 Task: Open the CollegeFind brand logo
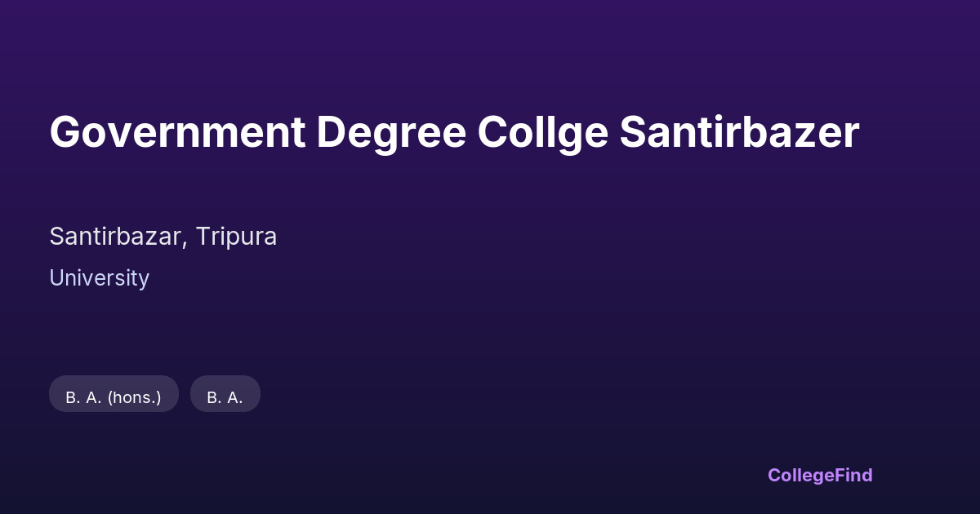click(x=819, y=475)
